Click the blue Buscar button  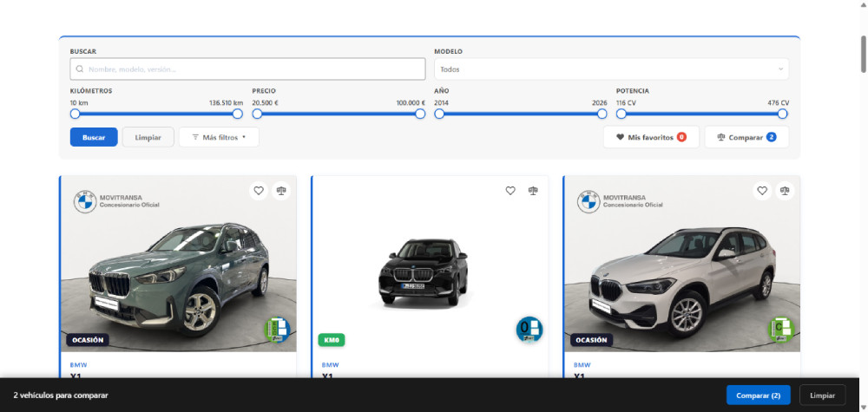[x=94, y=137]
